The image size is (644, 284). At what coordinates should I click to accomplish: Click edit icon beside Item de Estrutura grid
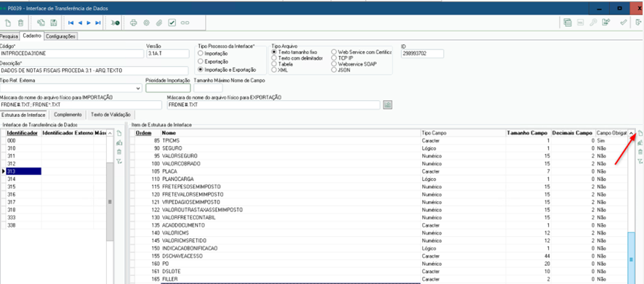pyautogui.click(x=640, y=143)
